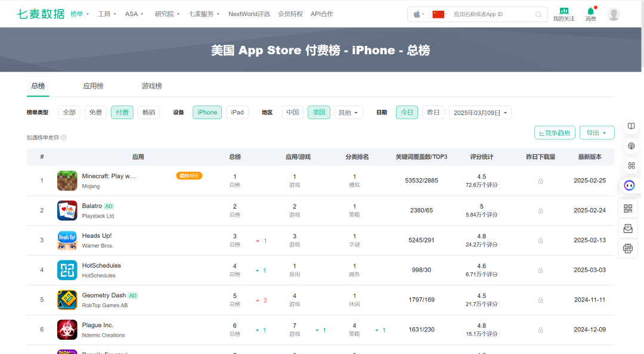Click the four-circles icon in sidebar
Viewport: 644px width, 354px height.
click(x=631, y=166)
